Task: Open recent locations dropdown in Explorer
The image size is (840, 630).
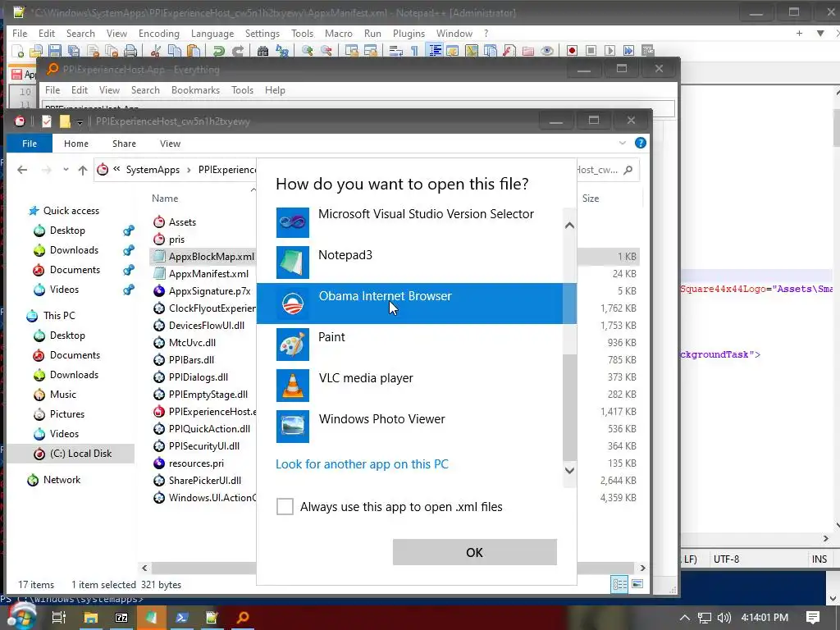Action: [66, 170]
